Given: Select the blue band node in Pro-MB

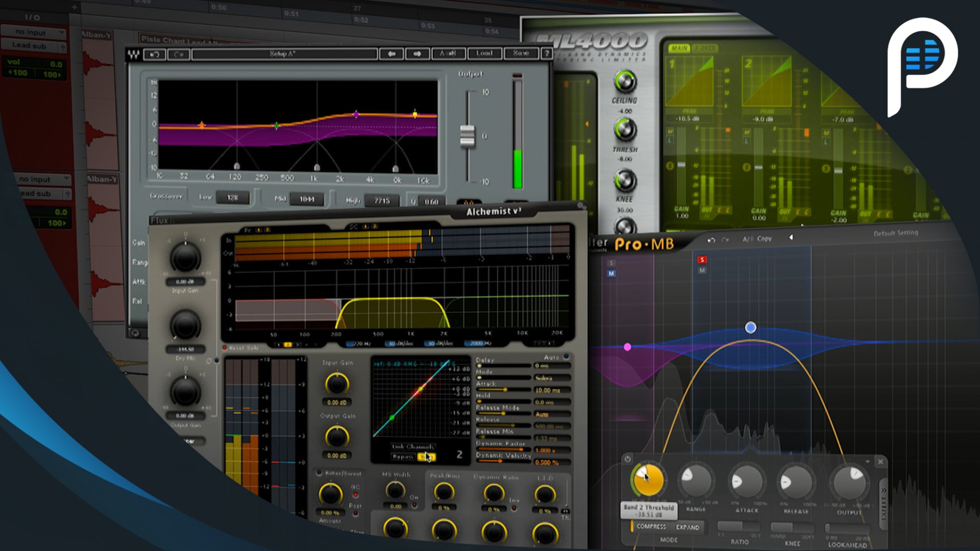Looking at the screenshot, I should click(x=750, y=327).
